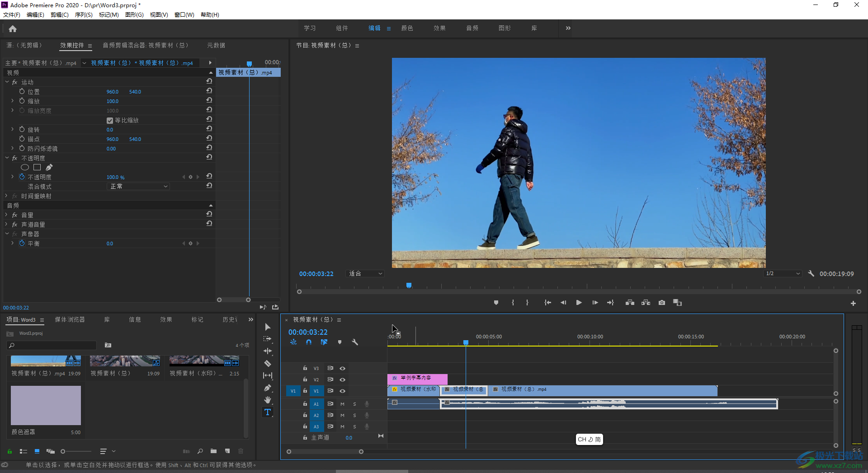
Task: Click the Export Frame camera icon
Action: (662, 303)
